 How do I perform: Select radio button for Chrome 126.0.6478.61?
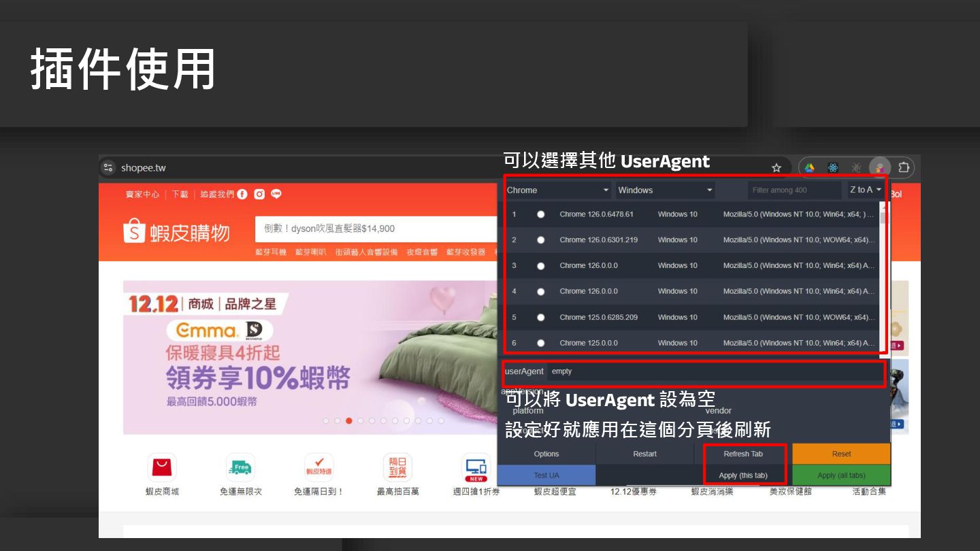(541, 214)
